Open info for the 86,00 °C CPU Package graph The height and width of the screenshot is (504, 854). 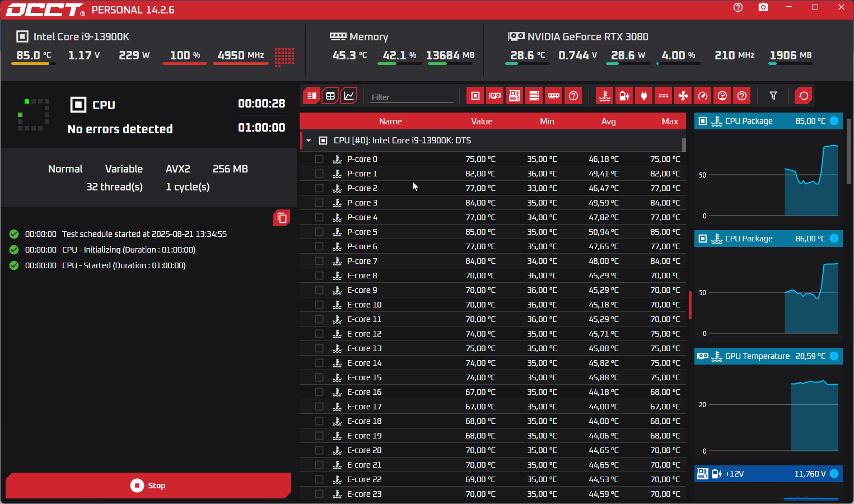click(834, 239)
